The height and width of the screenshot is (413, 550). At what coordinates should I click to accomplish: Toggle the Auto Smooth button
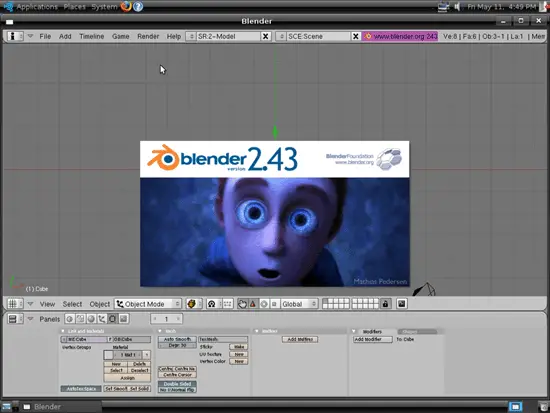(x=177, y=339)
